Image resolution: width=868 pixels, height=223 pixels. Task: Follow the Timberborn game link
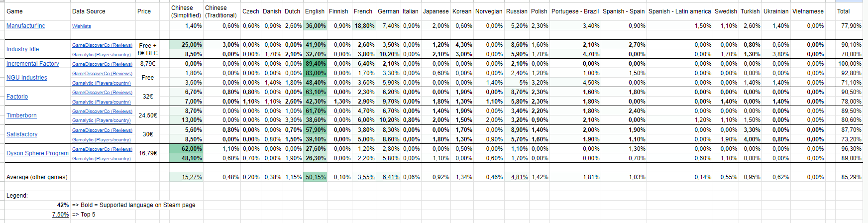point(21,115)
